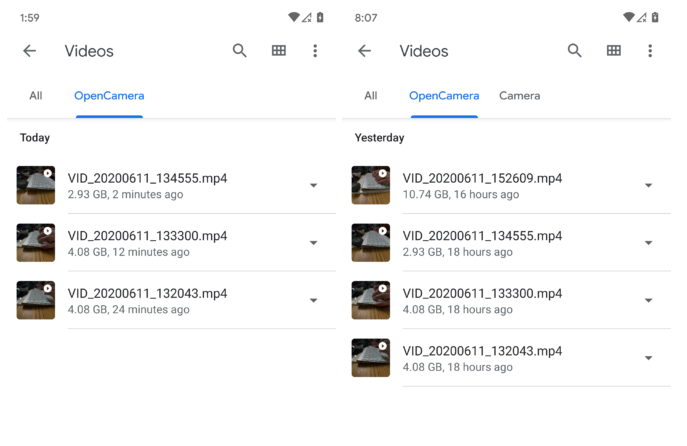687x446 pixels.
Task: Open the VID_20200611_152609.mp4 thumbnail
Action: [x=371, y=185]
